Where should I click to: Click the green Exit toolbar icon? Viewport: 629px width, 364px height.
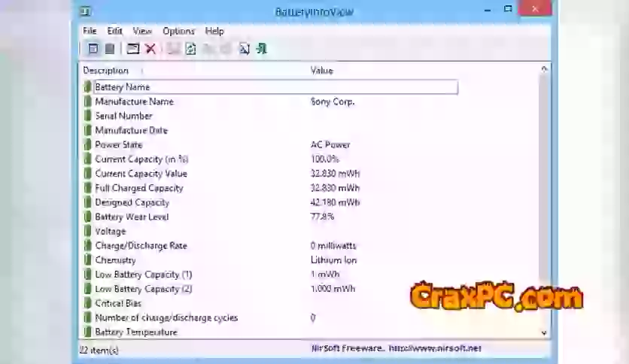point(262,49)
